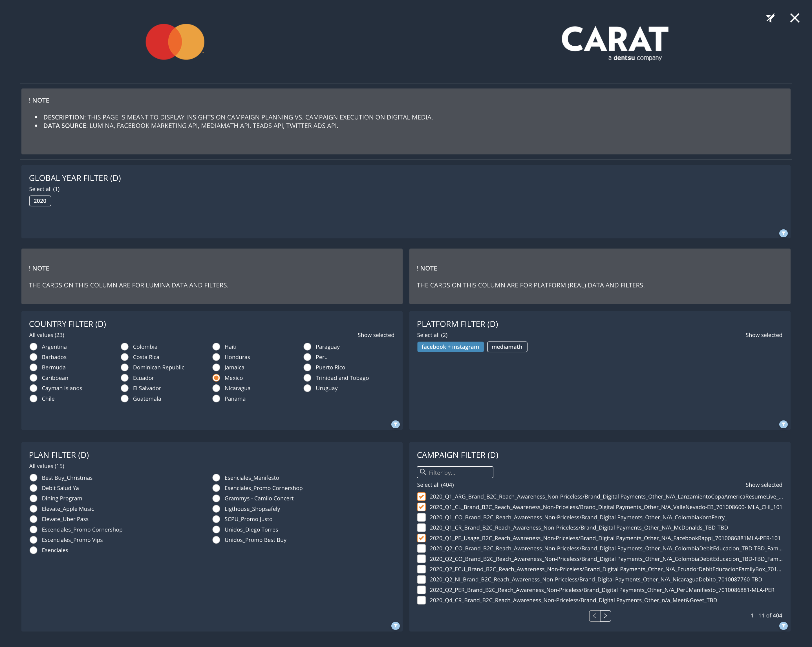Viewport: 812px width, 647px height.
Task: Click the clear filters icon top right
Action: pos(770,18)
